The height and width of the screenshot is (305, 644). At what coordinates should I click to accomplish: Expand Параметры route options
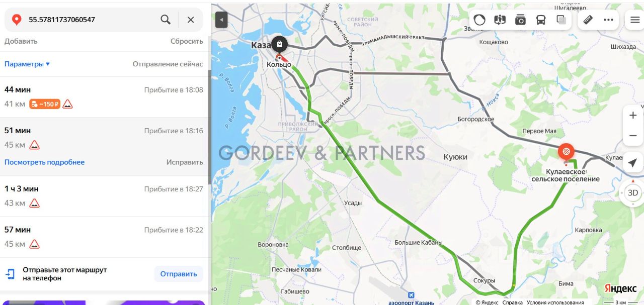pos(27,64)
